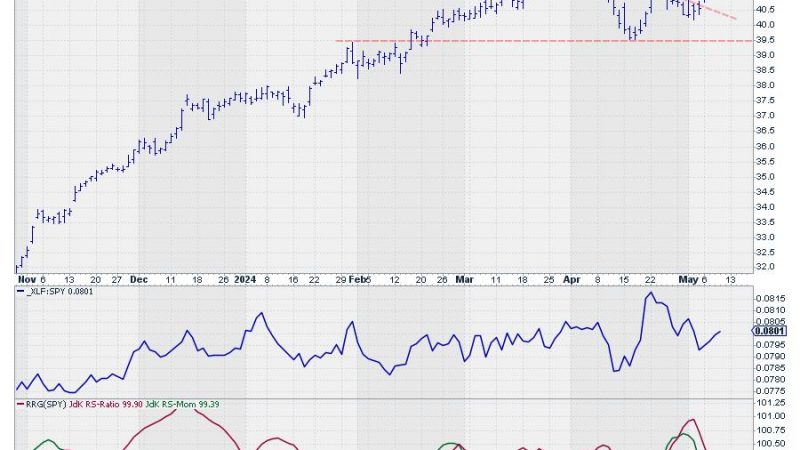Click the 32.5 price axis label
The image size is (800, 450).
click(x=765, y=253)
